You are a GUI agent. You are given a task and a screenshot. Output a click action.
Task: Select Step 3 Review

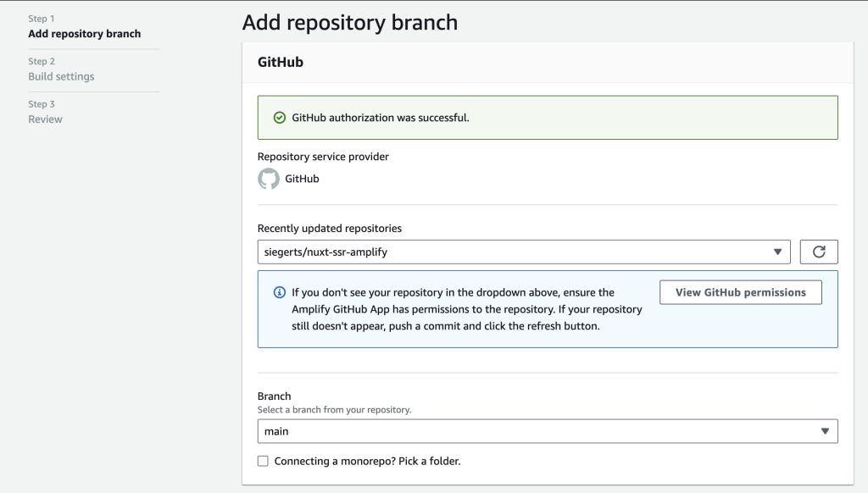point(45,119)
